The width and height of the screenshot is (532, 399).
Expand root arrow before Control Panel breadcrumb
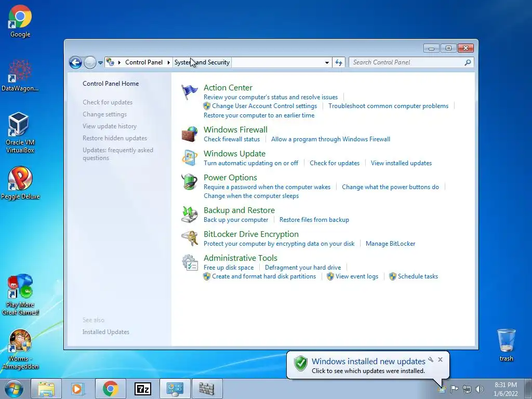coord(119,62)
